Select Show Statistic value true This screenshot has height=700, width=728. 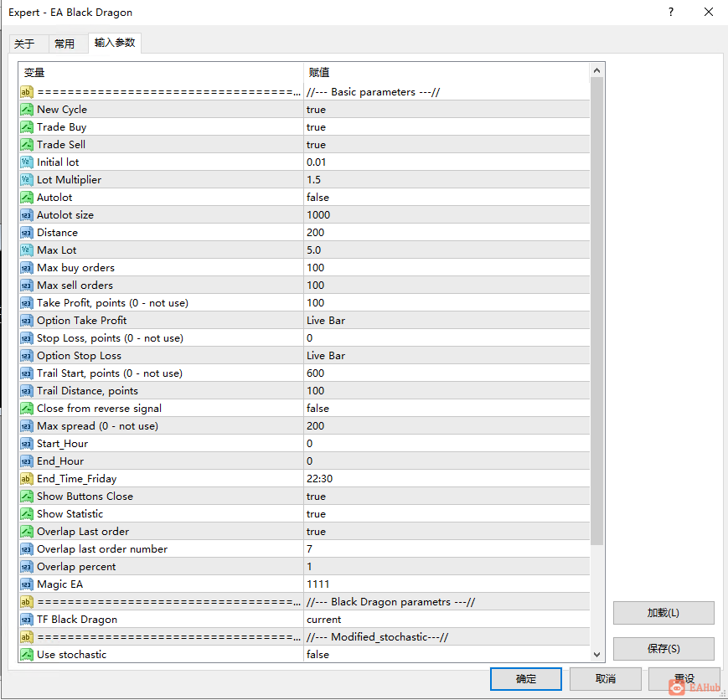point(316,514)
